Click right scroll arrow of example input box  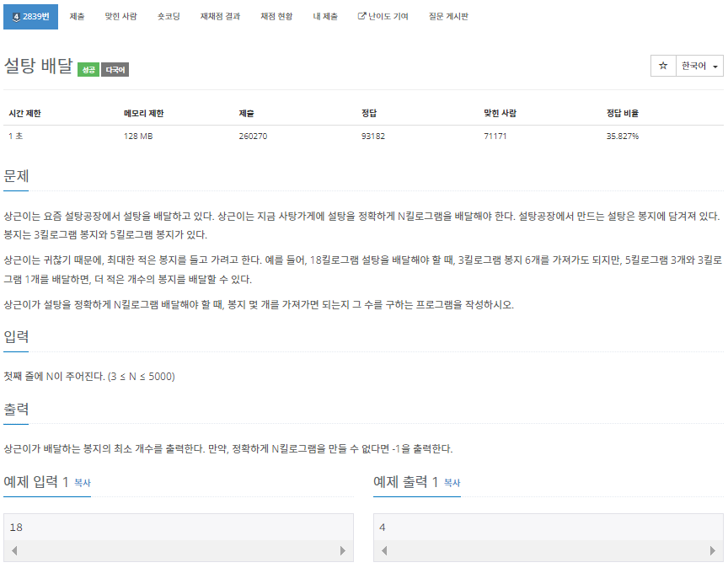coord(343,551)
